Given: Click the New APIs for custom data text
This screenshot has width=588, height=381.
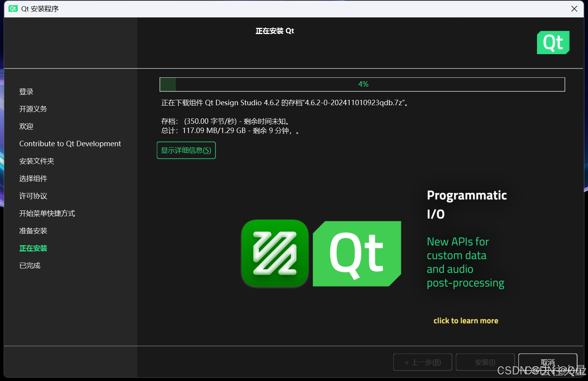Looking at the screenshot, I should pyautogui.click(x=466, y=262).
